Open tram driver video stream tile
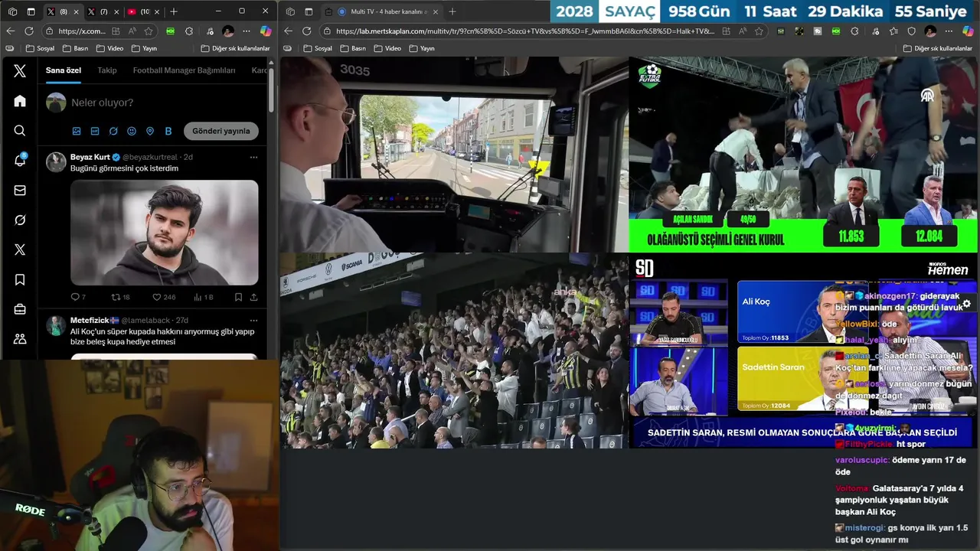Screen dimensions: 980x551 point(454,155)
